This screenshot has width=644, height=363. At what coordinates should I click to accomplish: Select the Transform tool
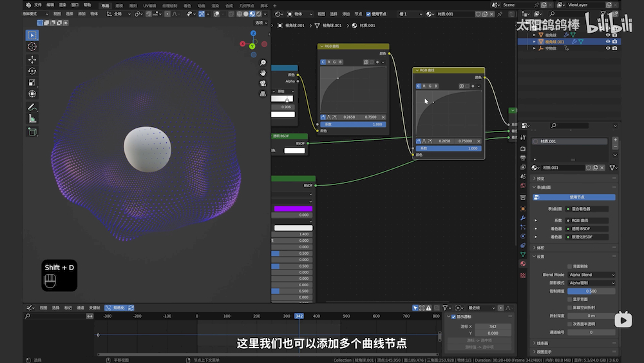pos(32,94)
